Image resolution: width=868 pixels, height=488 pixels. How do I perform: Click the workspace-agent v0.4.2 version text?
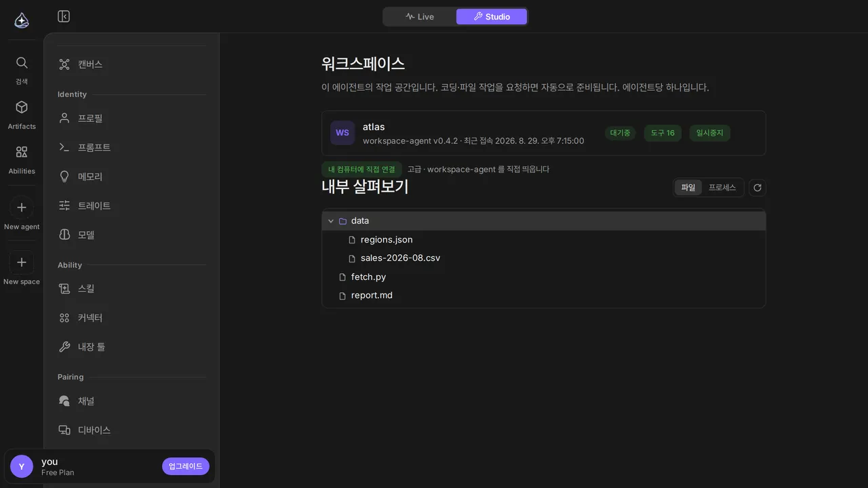point(410,141)
